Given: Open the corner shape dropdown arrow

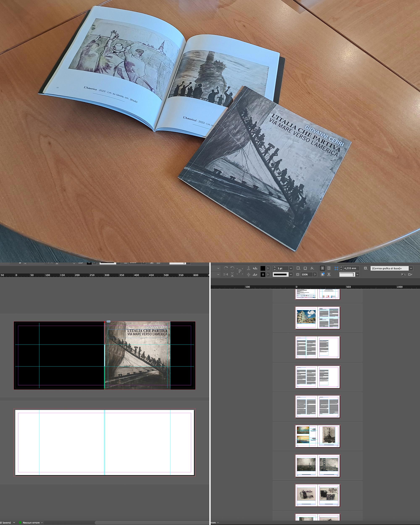Looking at the screenshot, I should [x=357, y=274].
